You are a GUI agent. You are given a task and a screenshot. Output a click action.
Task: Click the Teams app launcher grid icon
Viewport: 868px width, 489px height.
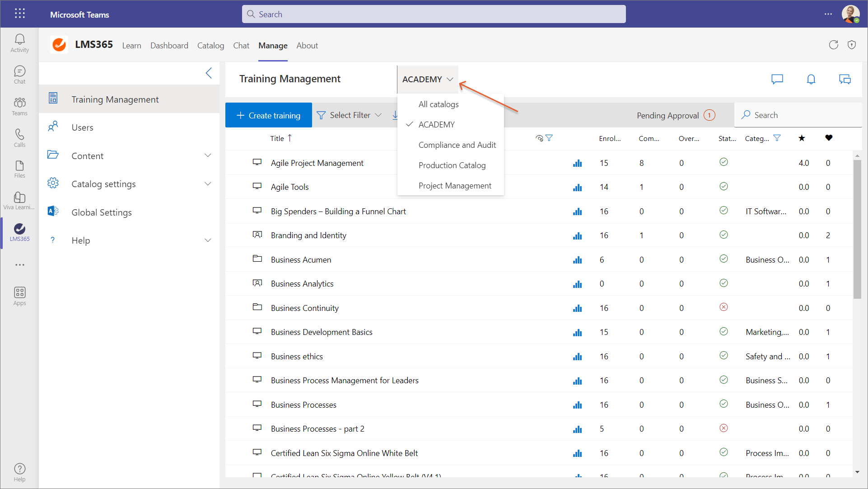tap(19, 14)
